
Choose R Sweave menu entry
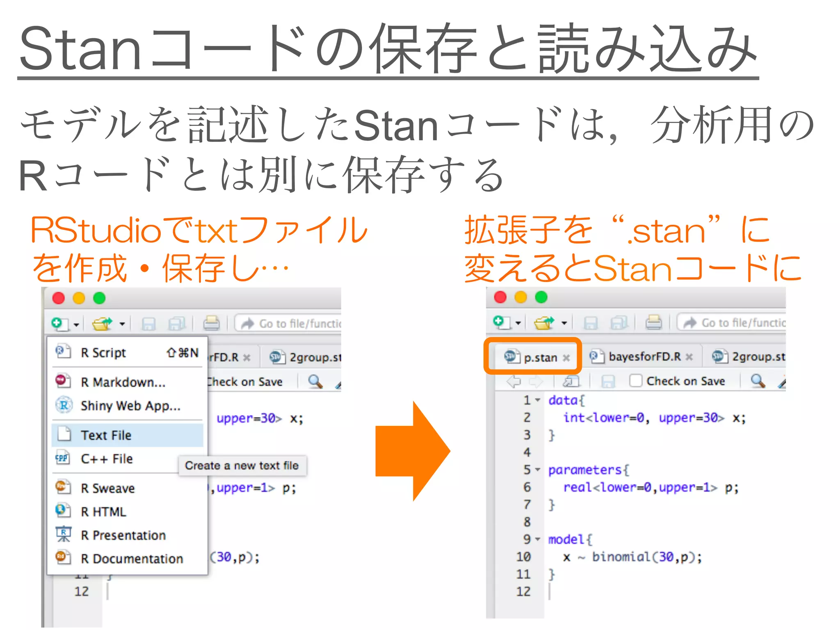click(128, 488)
